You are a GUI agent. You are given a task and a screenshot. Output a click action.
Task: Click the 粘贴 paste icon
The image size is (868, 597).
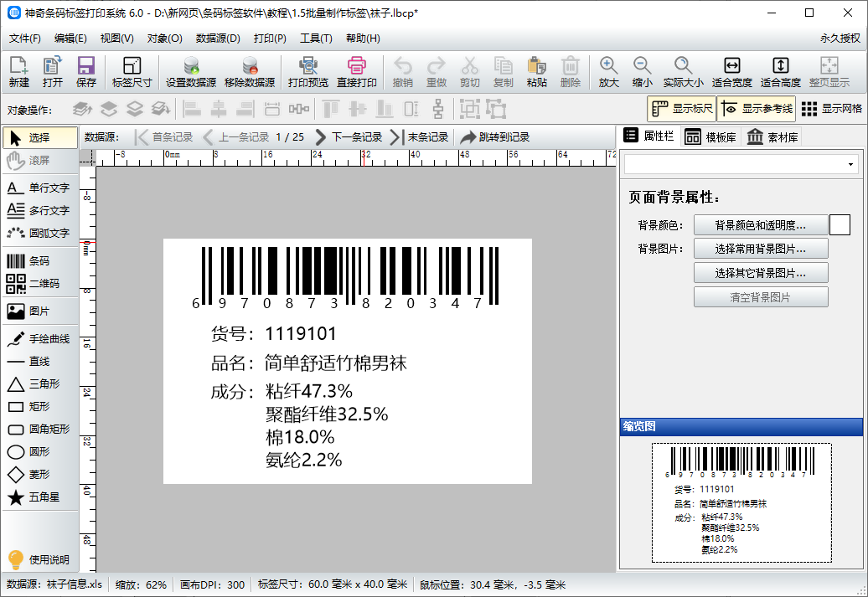coord(536,71)
